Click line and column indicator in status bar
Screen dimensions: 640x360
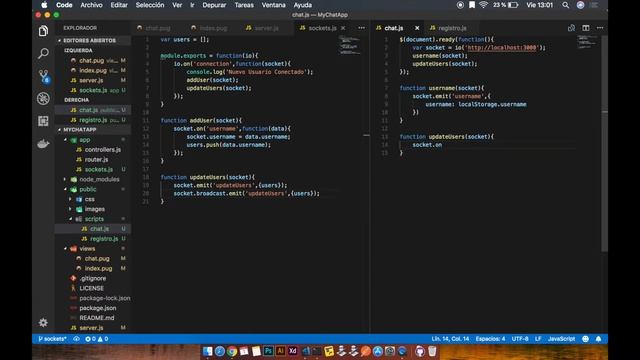click(x=450, y=339)
